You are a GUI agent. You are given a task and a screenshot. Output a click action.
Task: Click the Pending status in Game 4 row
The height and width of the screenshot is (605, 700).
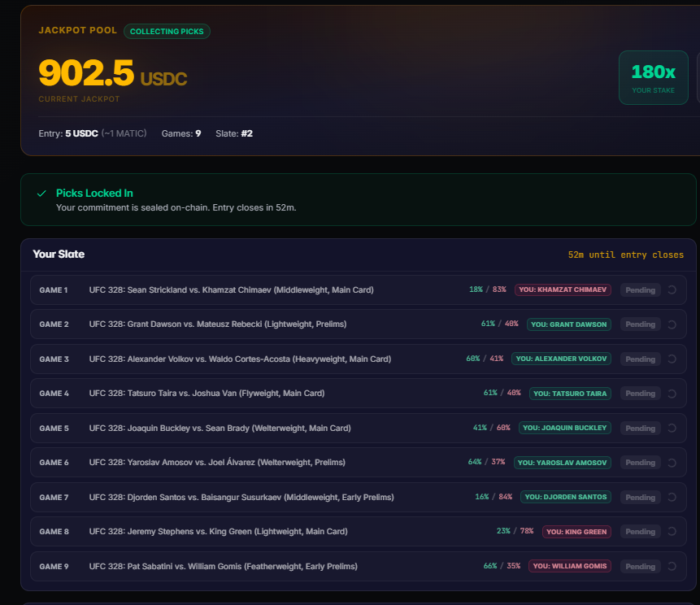(x=640, y=394)
